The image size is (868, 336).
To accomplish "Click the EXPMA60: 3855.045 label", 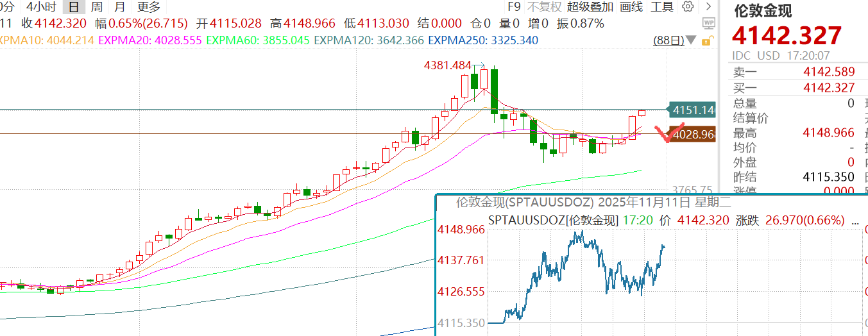I will [x=258, y=40].
